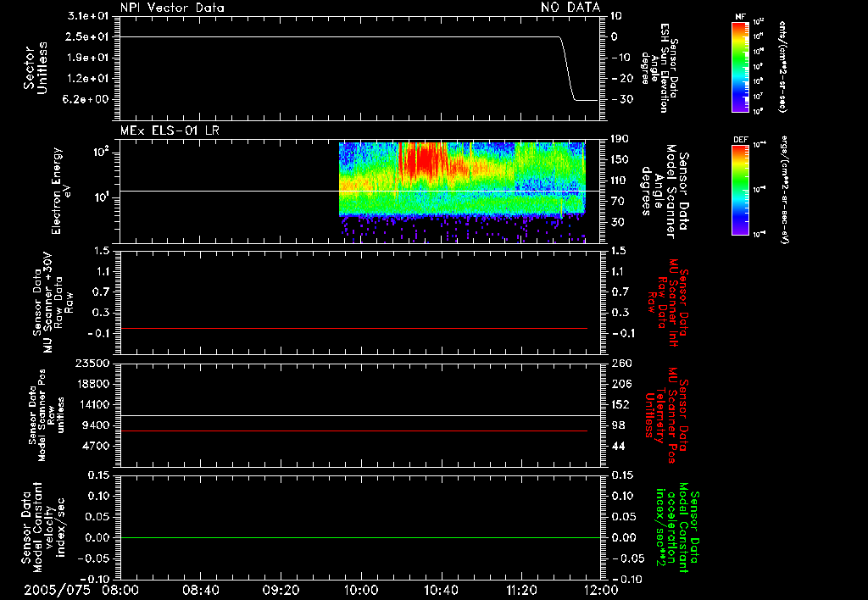Click the 3.1e+01 sector tick value
Image resolution: width=868 pixels, height=600 pixels.
88,16
